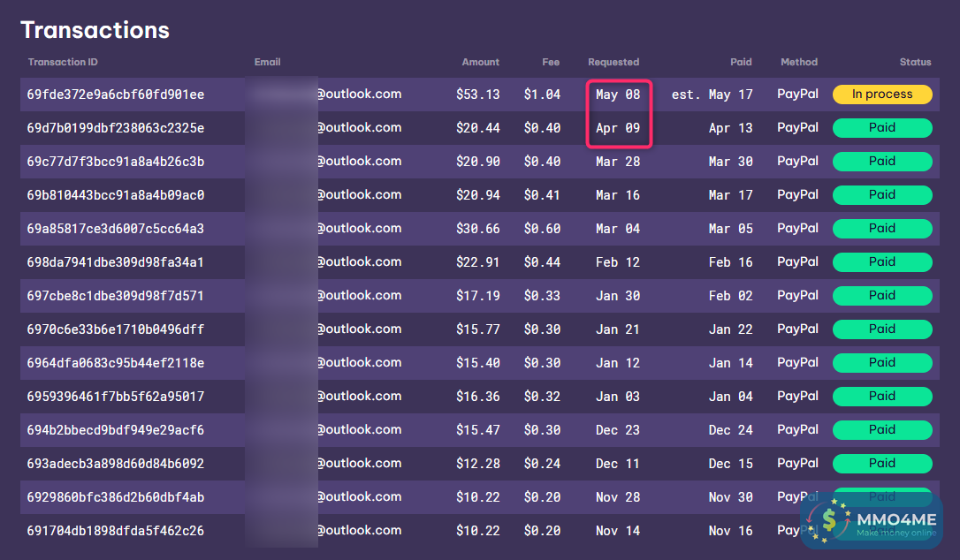Select transaction ID 69c77d7f3bcc91a8a4b26c3b
960x560 pixels.
(x=116, y=162)
